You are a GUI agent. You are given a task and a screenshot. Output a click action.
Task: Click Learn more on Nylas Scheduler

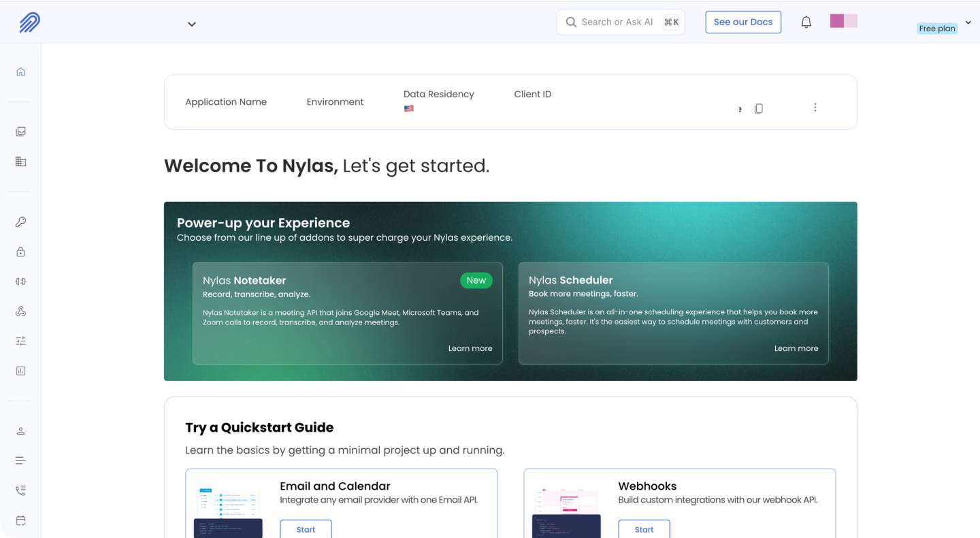(796, 348)
